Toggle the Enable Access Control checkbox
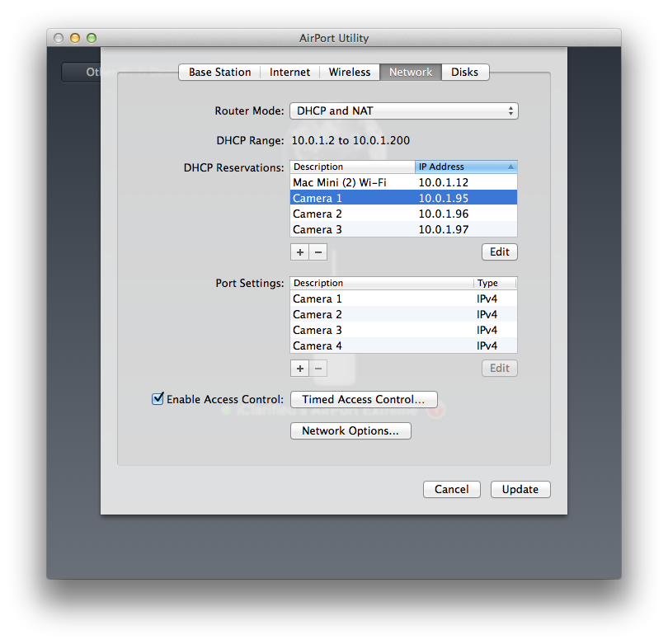The image size is (668, 644). (x=158, y=398)
